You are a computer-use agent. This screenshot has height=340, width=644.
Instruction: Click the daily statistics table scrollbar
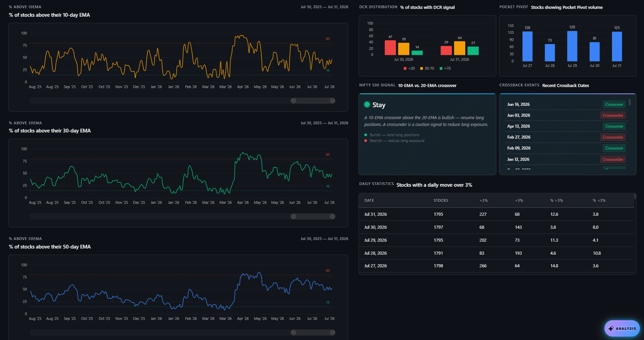pos(635,196)
